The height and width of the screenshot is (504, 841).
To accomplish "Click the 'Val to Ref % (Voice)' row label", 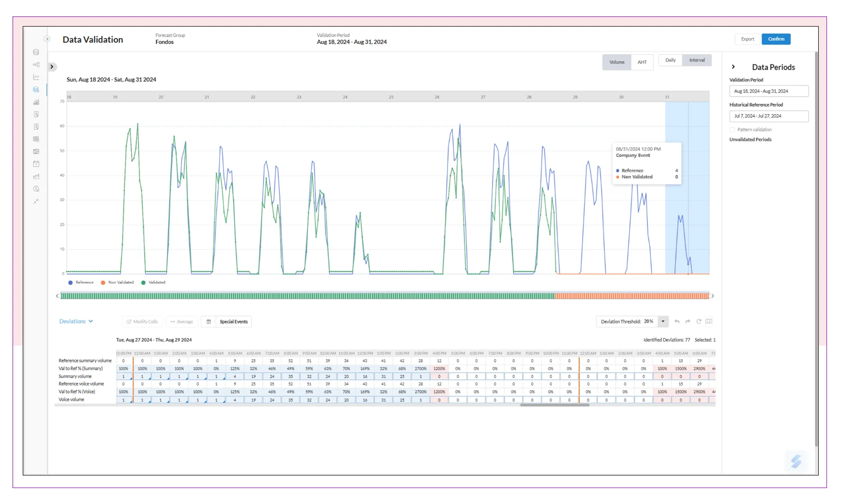I will 77,392.
